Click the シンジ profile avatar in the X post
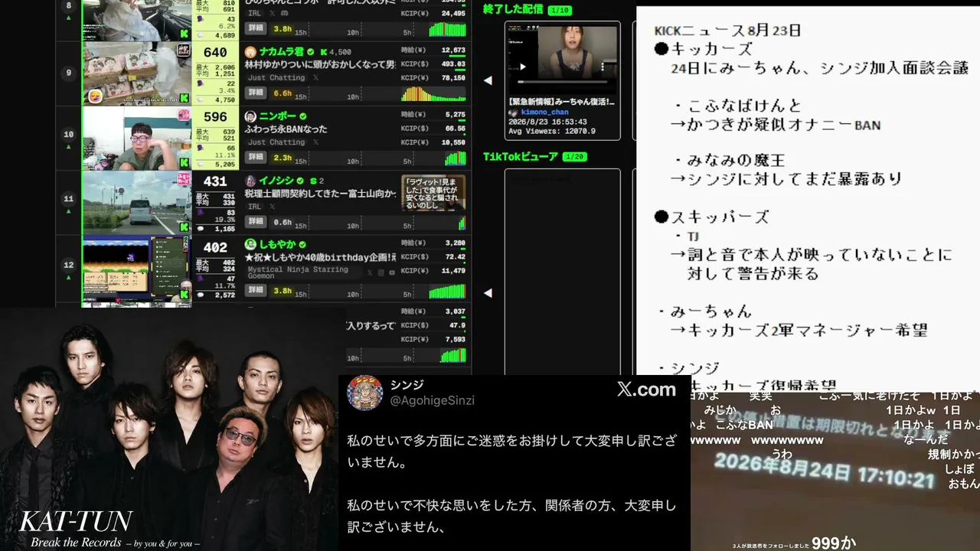980x551 pixels. point(365,393)
